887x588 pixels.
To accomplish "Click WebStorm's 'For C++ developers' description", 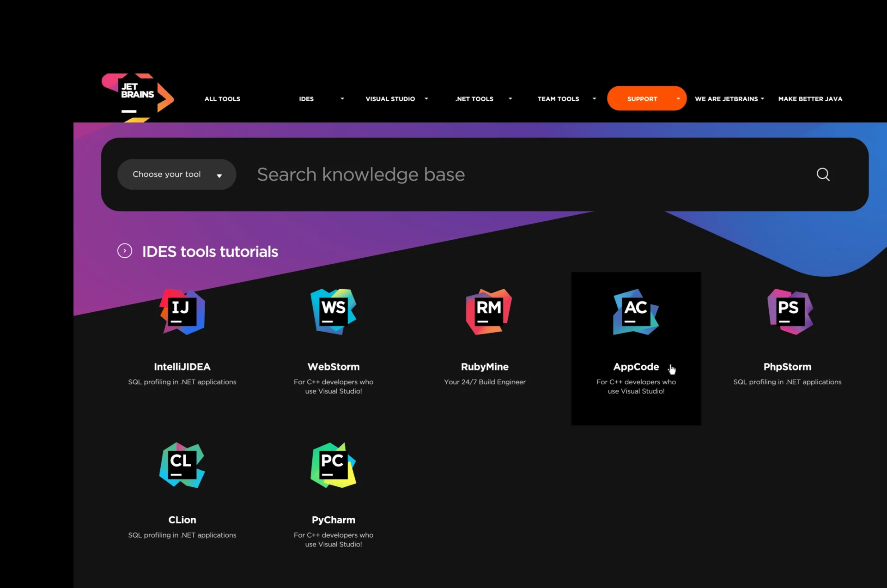I will coord(334,387).
